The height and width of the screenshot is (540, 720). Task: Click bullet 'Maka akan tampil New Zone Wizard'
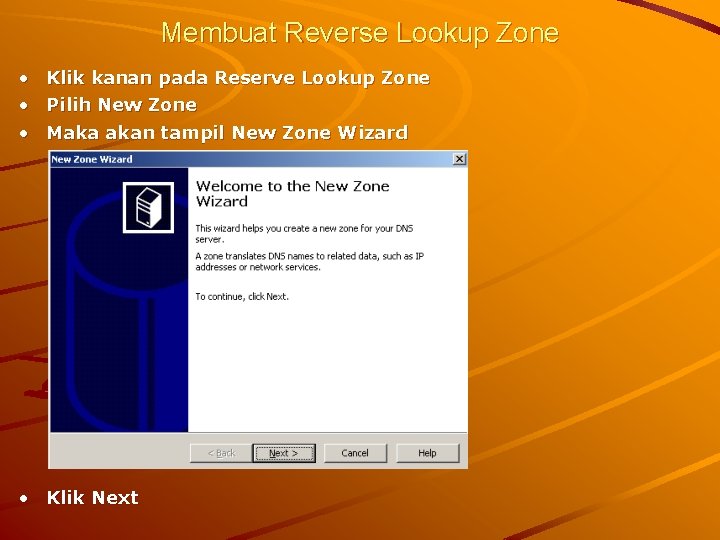227,133
